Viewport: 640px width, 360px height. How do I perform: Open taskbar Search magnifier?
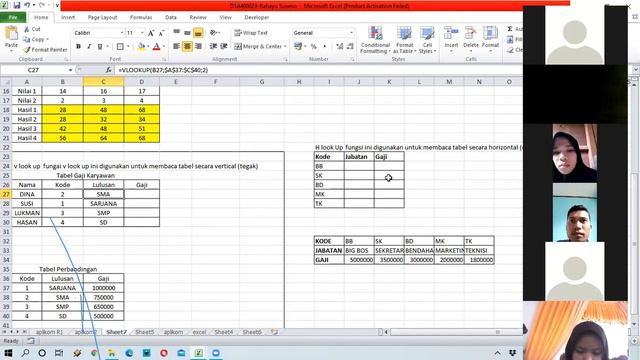coord(25,353)
